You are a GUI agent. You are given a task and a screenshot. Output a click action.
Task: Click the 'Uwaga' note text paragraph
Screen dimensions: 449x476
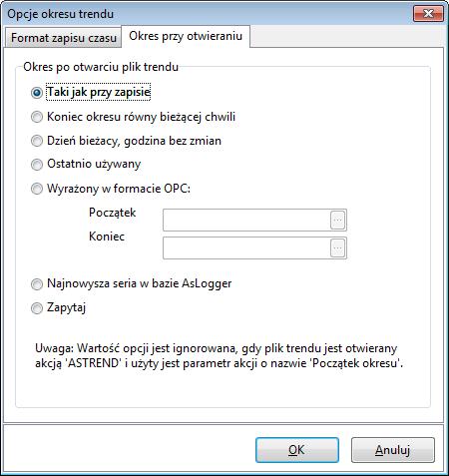[x=219, y=356]
